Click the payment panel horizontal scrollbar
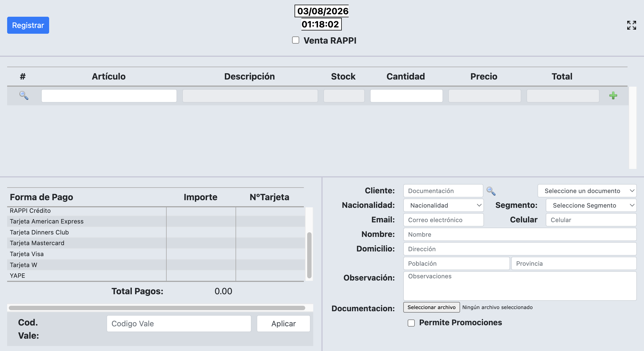644x351 pixels. click(x=157, y=308)
